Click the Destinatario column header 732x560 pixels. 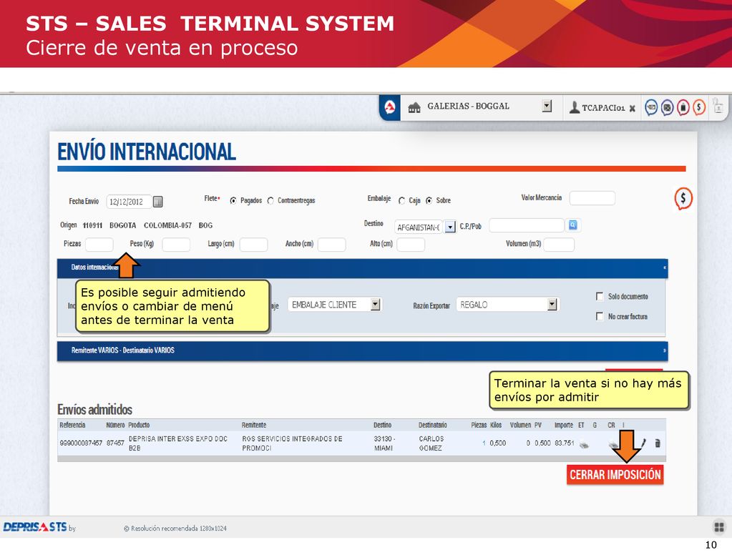(x=432, y=425)
